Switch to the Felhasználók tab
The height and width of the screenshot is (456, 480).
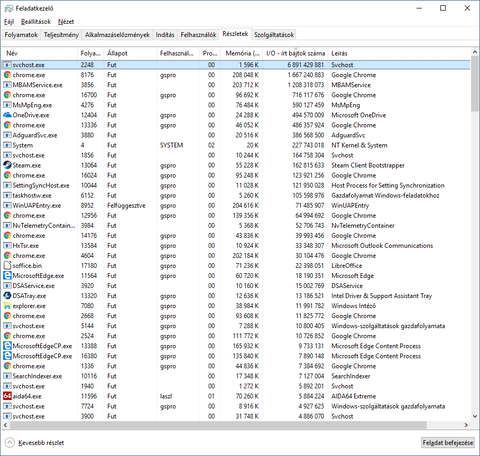point(198,35)
